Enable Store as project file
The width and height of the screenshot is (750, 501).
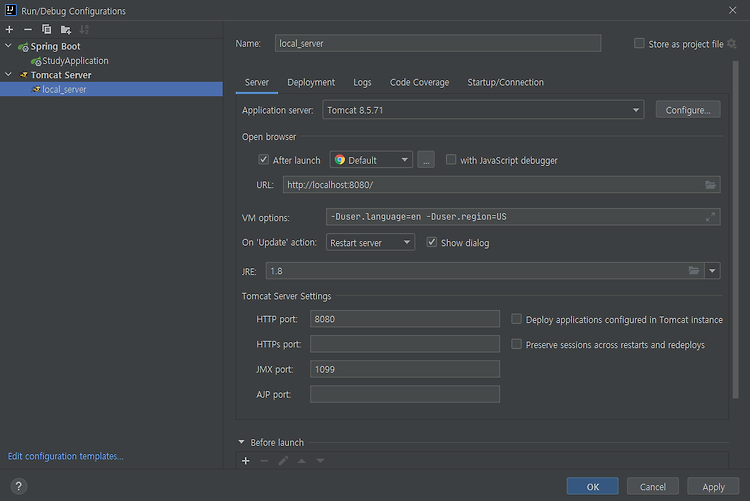tap(639, 44)
